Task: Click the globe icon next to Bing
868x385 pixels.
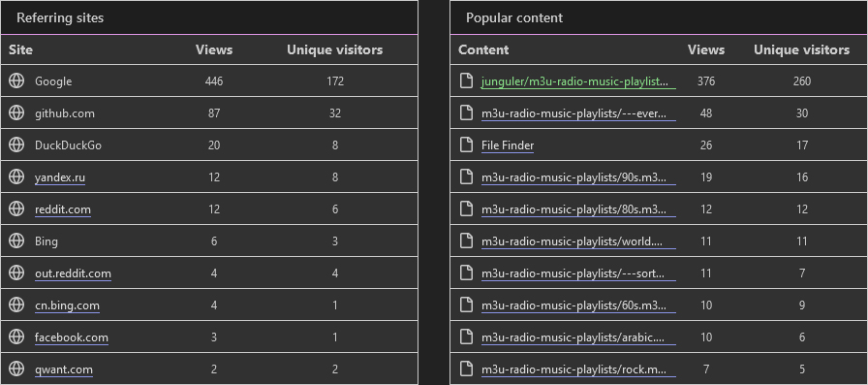Action: [x=16, y=241]
